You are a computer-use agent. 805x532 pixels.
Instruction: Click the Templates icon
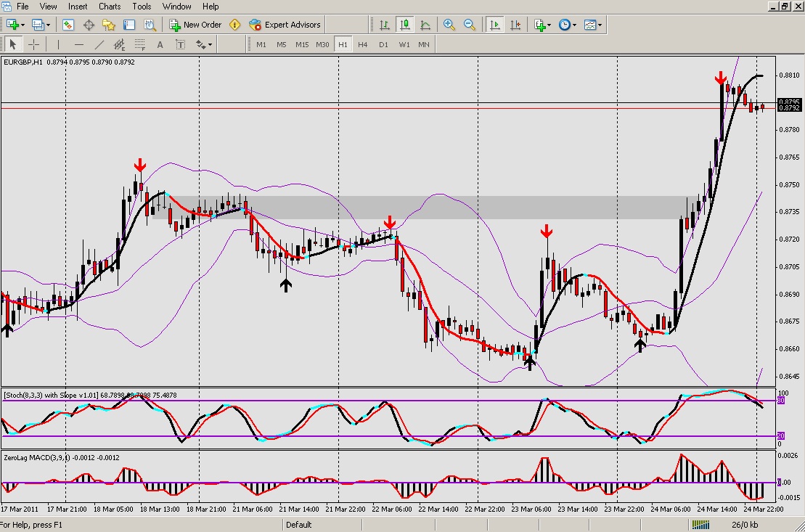(x=590, y=25)
